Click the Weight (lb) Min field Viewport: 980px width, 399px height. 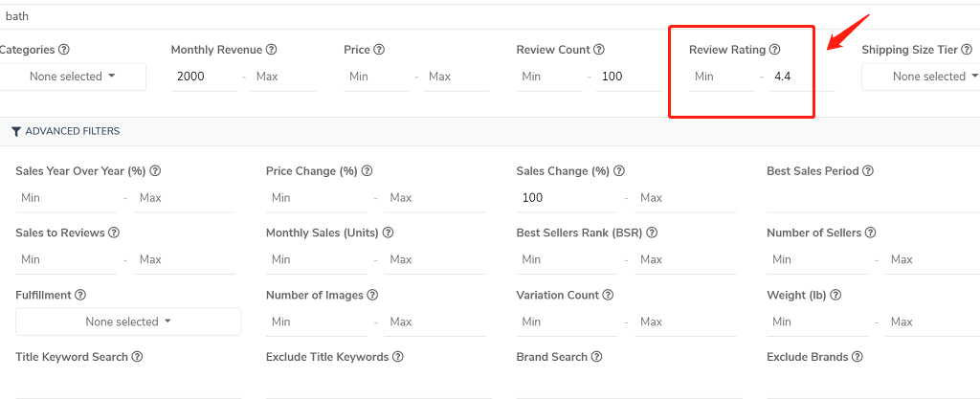[x=817, y=322]
